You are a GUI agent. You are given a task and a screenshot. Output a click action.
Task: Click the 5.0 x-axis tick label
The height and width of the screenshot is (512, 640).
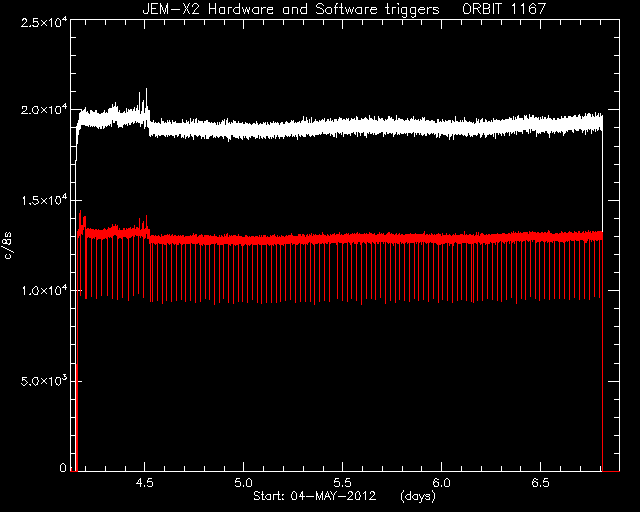click(244, 483)
